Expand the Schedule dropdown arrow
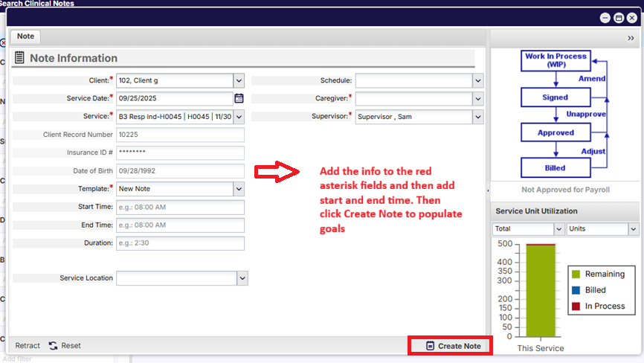The width and height of the screenshot is (644, 363). (x=477, y=80)
